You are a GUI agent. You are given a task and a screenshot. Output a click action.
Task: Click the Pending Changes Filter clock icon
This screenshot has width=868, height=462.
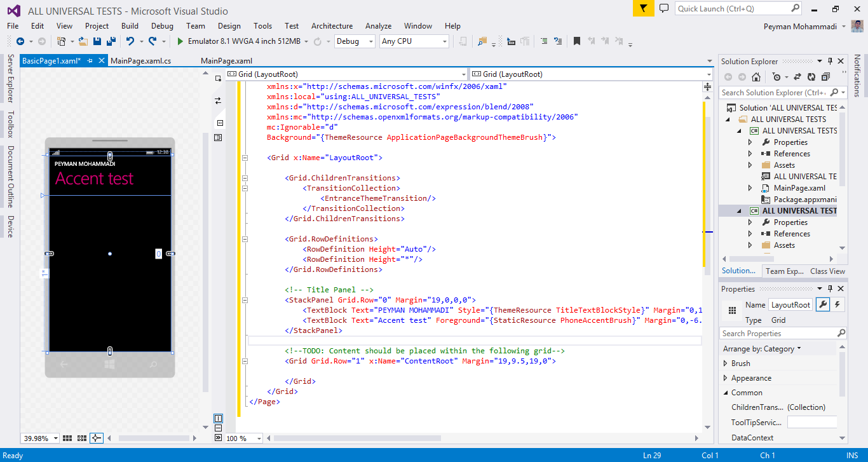point(776,77)
